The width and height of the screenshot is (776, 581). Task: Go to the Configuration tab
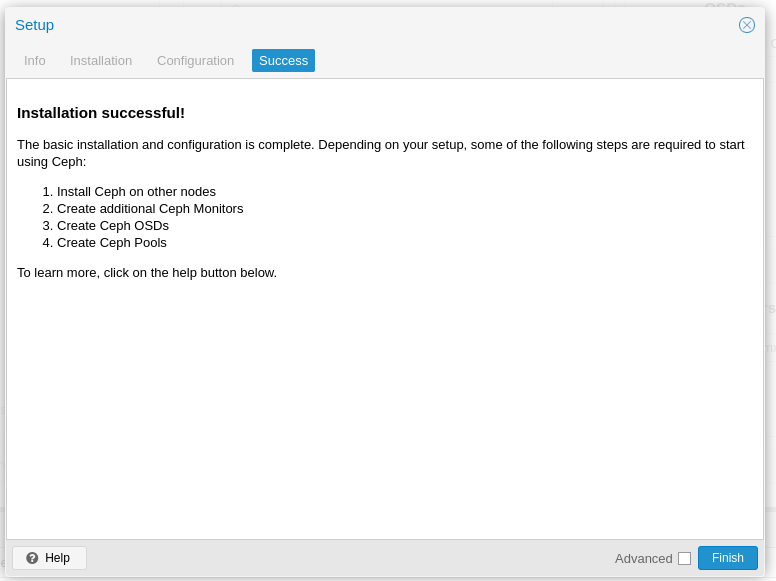tap(195, 61)
